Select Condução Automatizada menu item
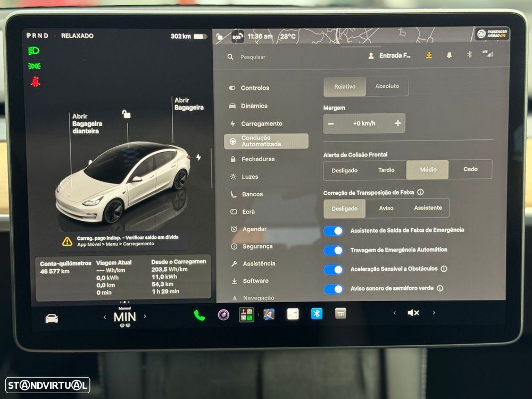 tap(266, 141)
